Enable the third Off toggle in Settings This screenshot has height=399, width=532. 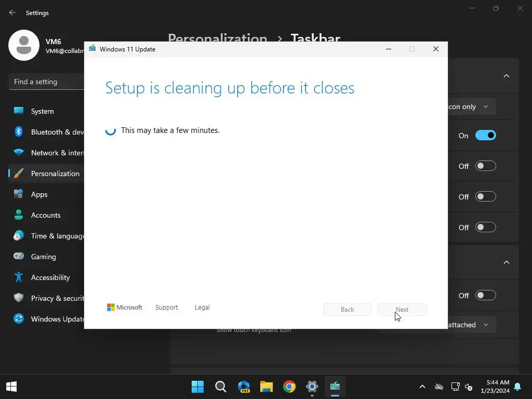[486, 227]
